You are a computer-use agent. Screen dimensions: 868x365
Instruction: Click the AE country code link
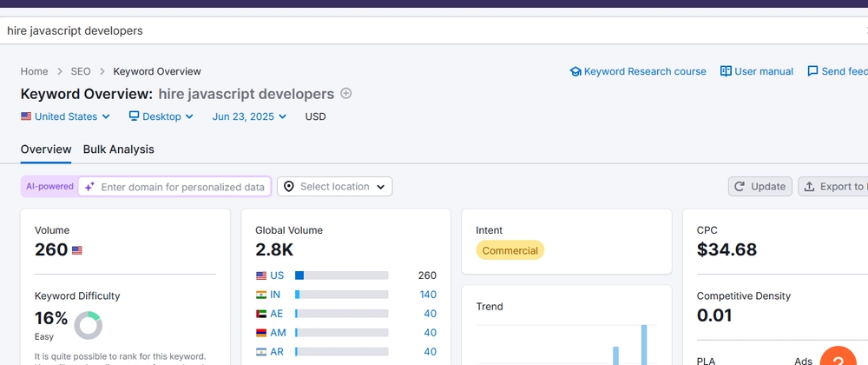(277, 314)
